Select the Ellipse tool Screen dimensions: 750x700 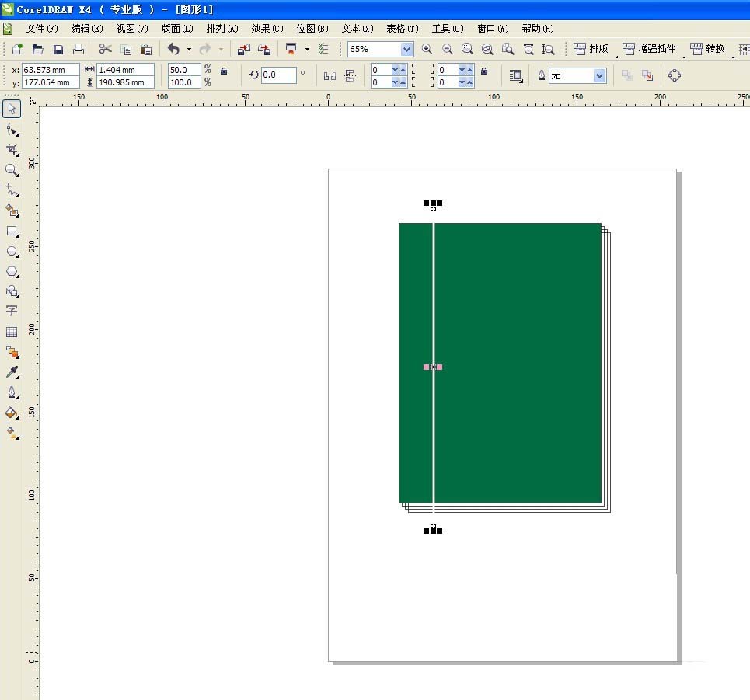click(x=12, y=251)
